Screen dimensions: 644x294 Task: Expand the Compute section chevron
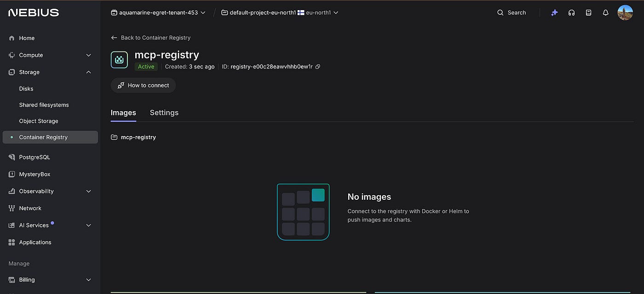pos(89,55)
